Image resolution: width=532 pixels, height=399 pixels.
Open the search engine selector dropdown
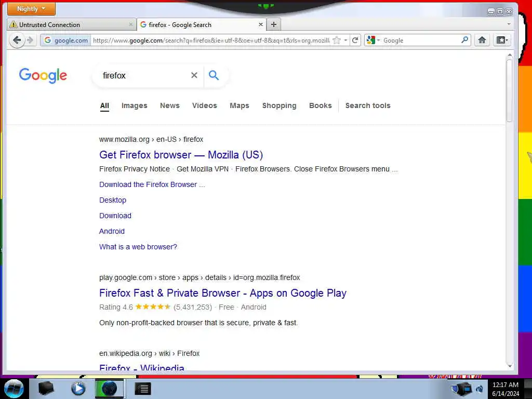point(373,41)
